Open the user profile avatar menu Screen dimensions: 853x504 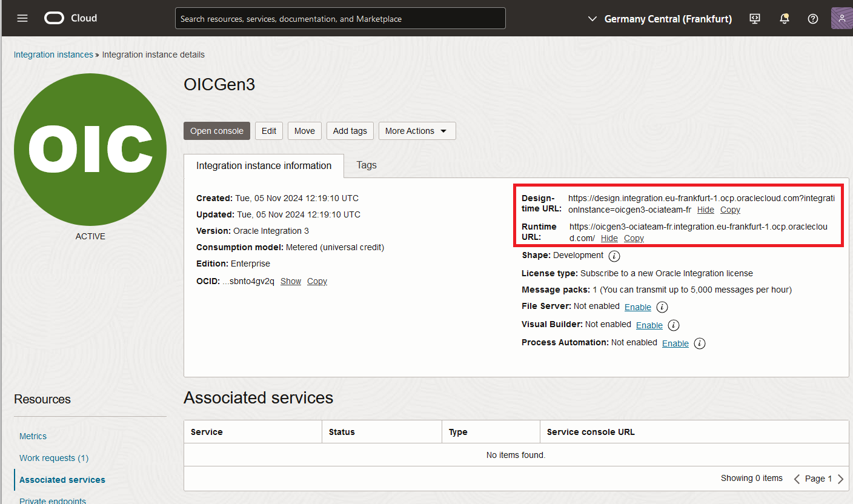pos(841,19)
